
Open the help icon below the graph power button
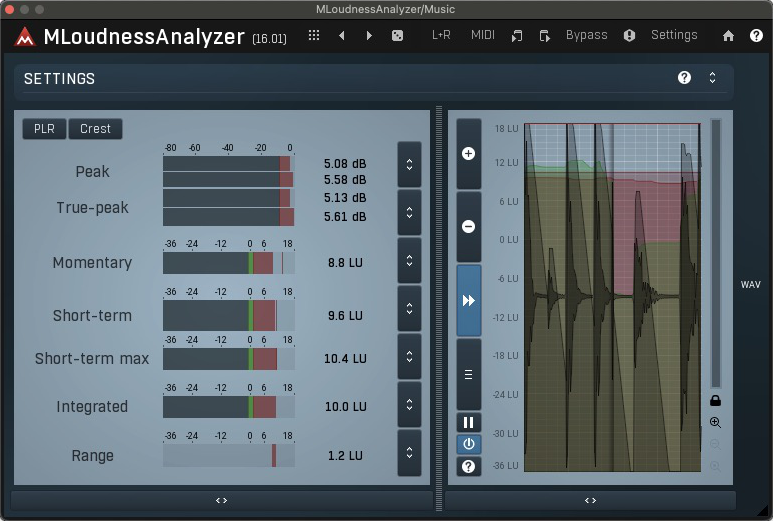pyautogui.click(x=468, y=466)
